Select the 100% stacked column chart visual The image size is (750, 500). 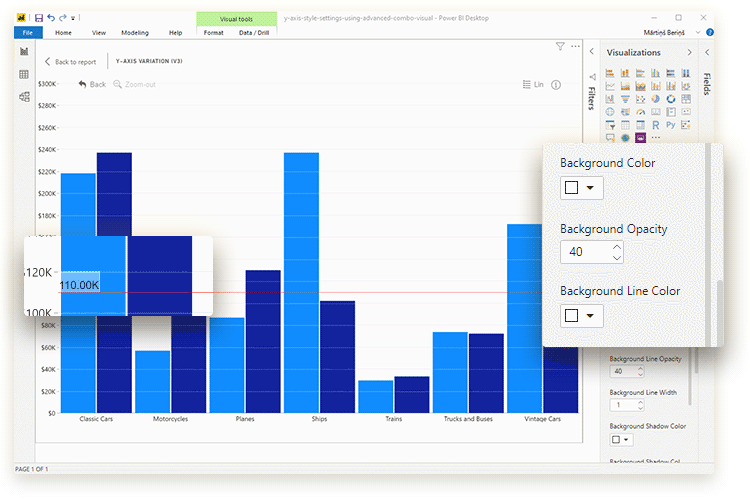[x=686, y=73]
